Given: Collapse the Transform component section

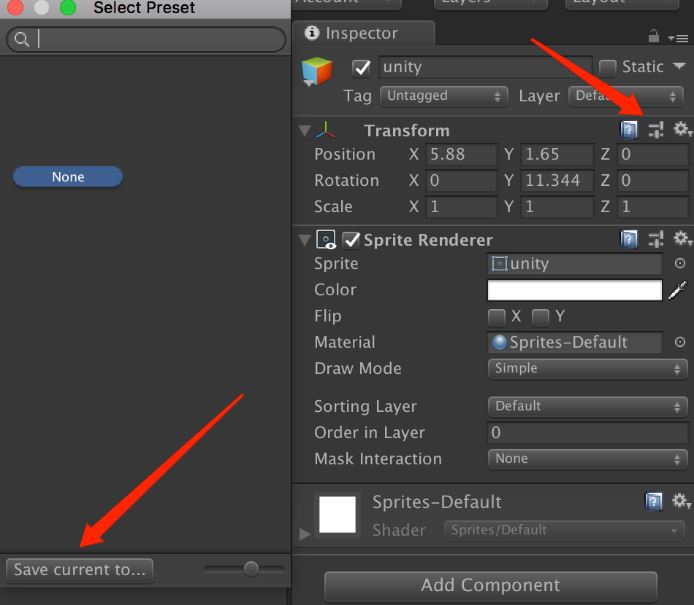Looking at the screenshot, I should (305, 131).
